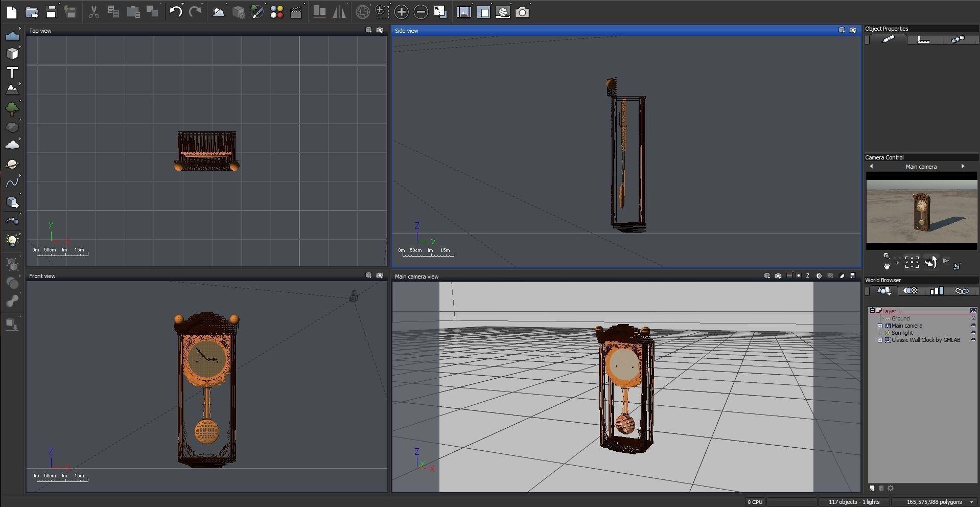This screenshot has height=507, width=980.
Task: Toggle the color channel display in Main camera view
Action: pos(789,276)
